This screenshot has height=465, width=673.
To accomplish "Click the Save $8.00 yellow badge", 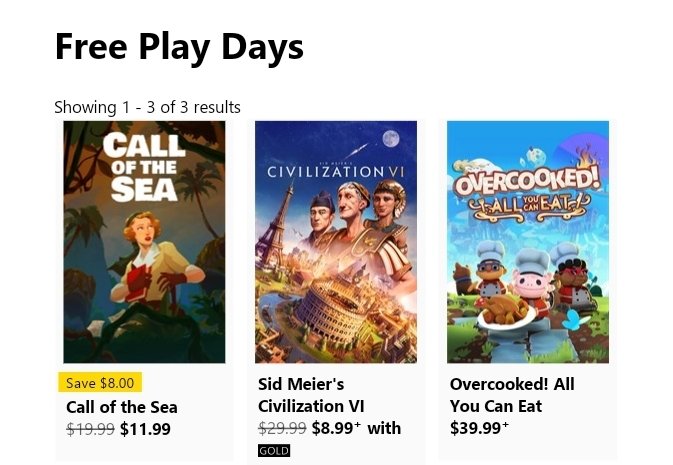I will [100, 383].
